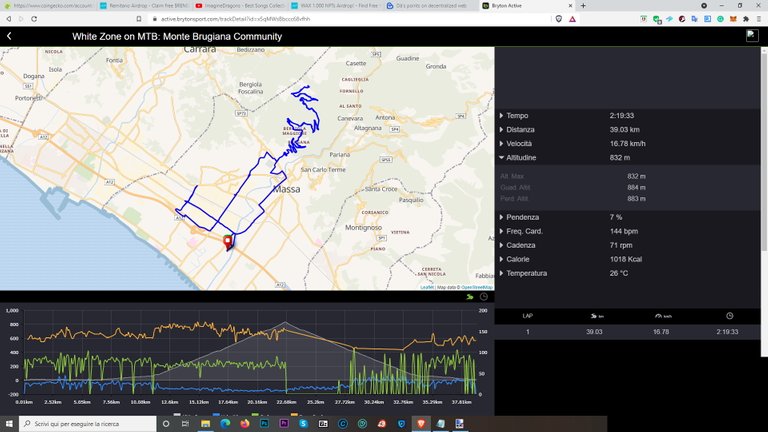Click the red finish marker on map
The width and height of the screenshot is (768, 432).
[228, 241]
